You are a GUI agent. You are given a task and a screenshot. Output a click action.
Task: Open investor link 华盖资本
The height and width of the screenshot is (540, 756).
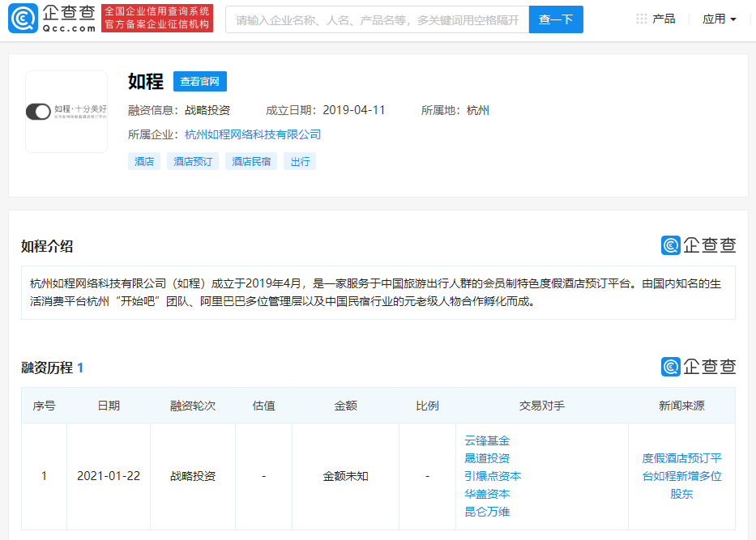coord(487,494)
